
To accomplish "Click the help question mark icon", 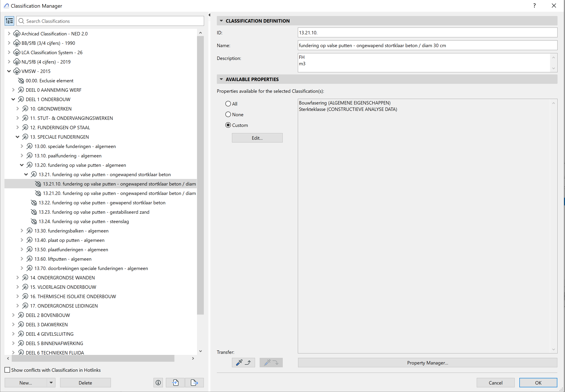I will coord(535,6).
